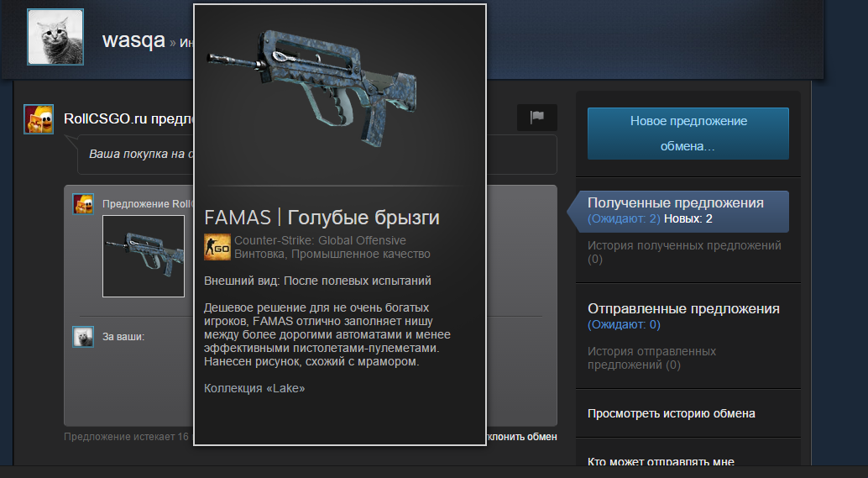This screenshot has width=868, height=478.
Task: Click the large FAMAS image in the popup
Action: [313, 88]
